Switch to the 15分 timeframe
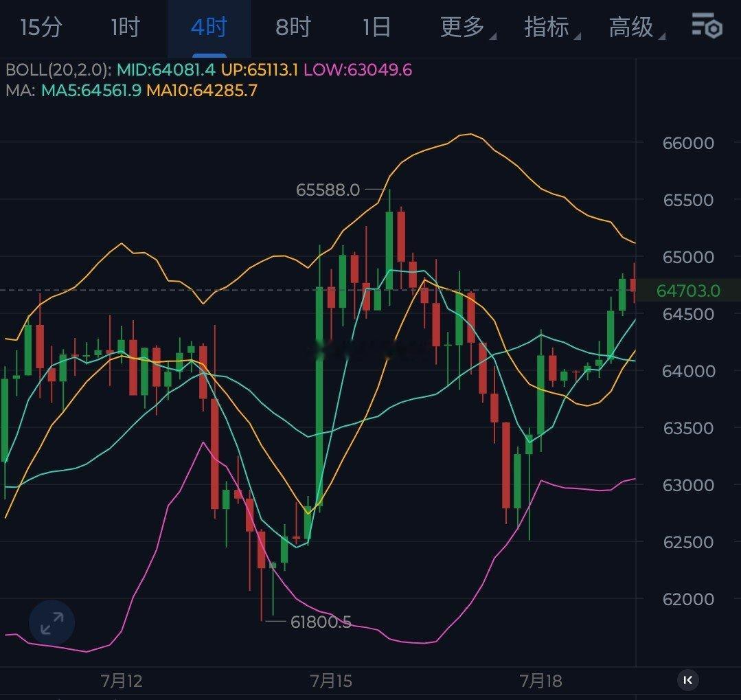 pos(41,27)
